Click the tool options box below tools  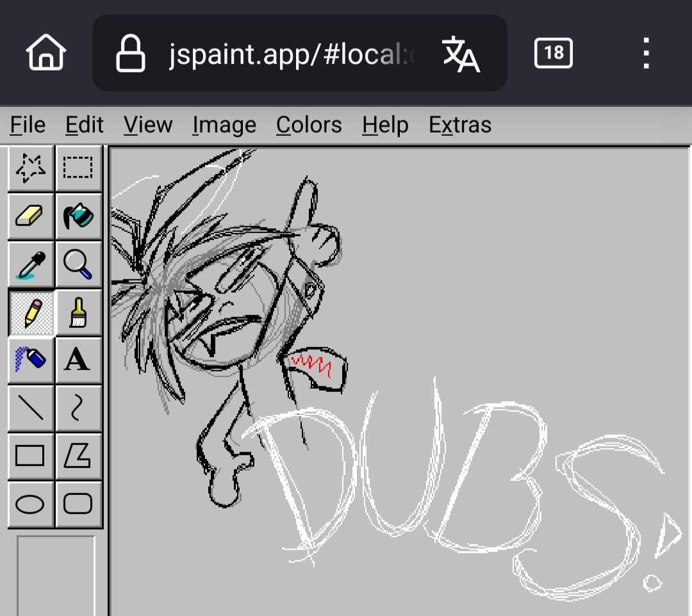[x=56, y=576]
